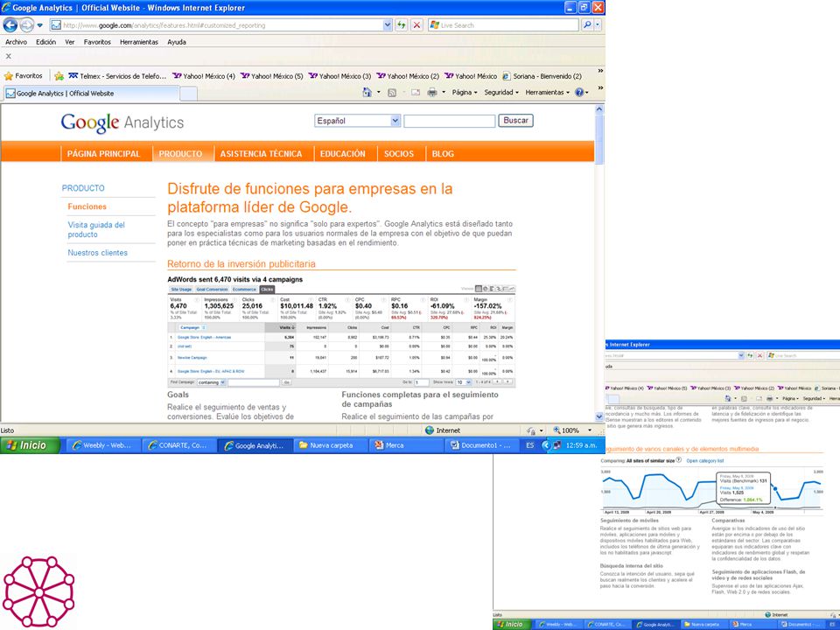Screen dimensions: 840x630
Task: Open the Seguridad command dropdown
Action: tap(501, 92)
